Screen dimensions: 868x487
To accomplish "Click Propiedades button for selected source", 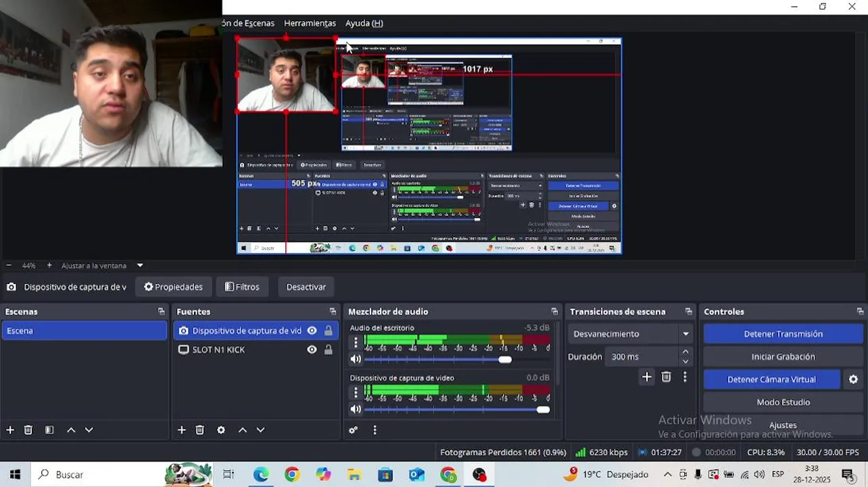I will pyautogui.click(x=174, y=287).
